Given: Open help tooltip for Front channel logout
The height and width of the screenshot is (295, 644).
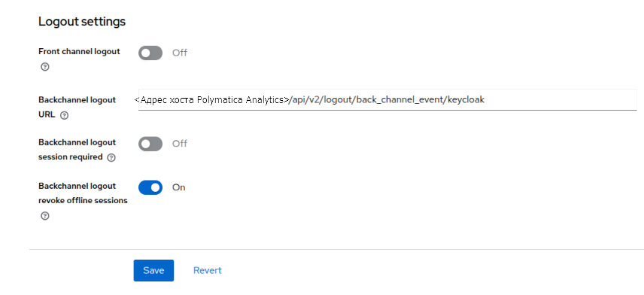Looking at the screenshot, I should coord(45,67).
